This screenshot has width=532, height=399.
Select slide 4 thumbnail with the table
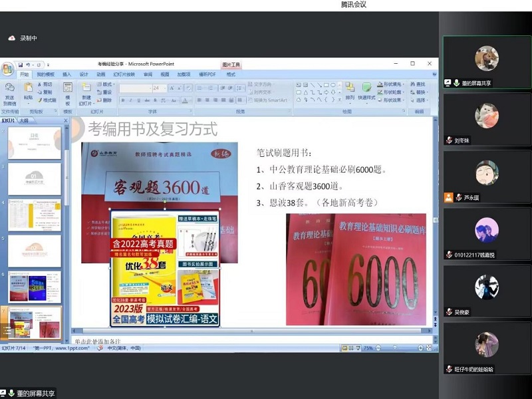coord(35,215)
